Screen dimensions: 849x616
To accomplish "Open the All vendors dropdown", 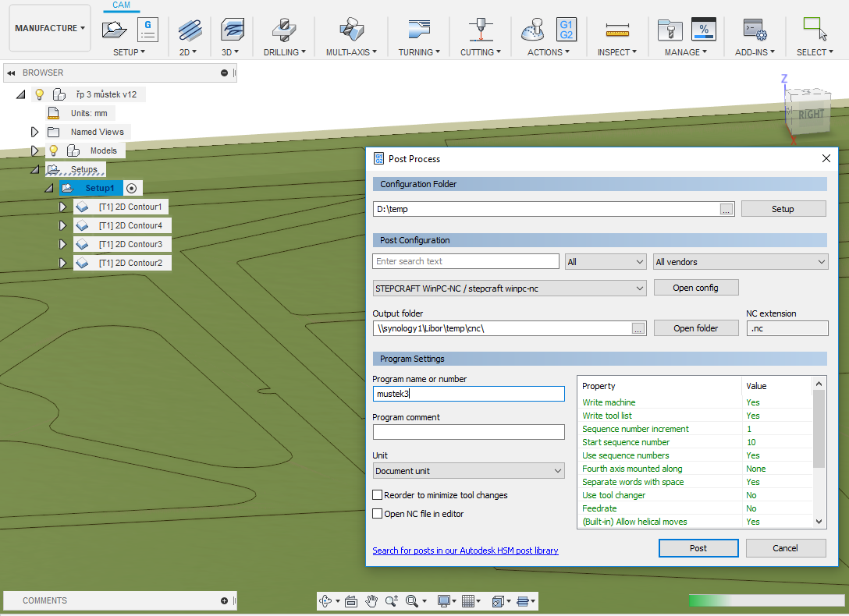I will coord(740,262).
